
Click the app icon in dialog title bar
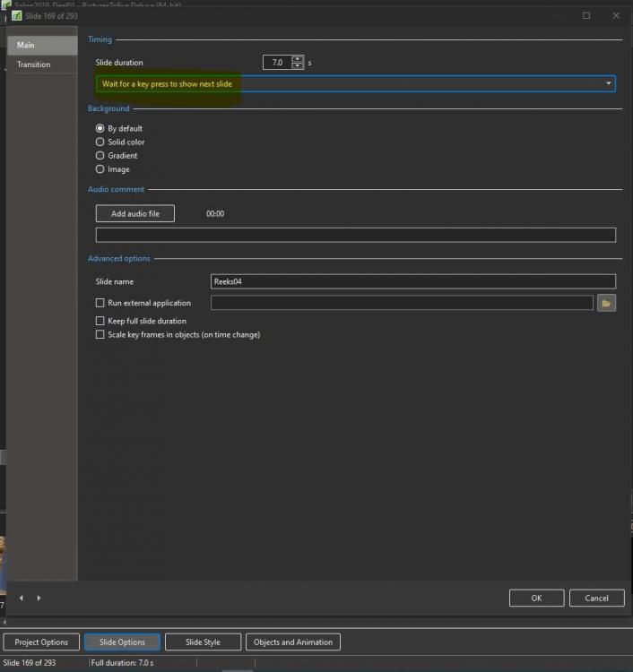point(17,16)
